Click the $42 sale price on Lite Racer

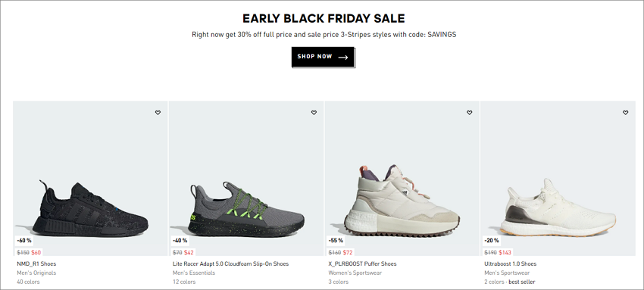pos(189,253)
